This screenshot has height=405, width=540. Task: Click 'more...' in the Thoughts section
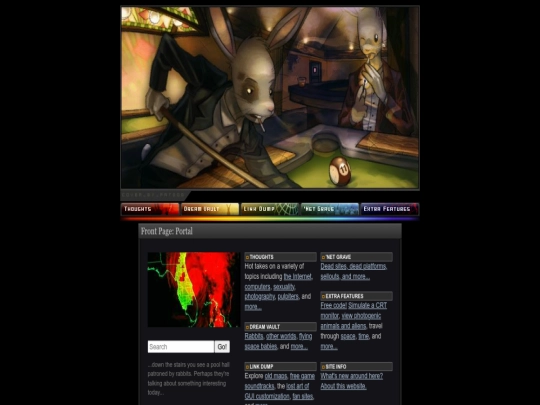[253, 307]
